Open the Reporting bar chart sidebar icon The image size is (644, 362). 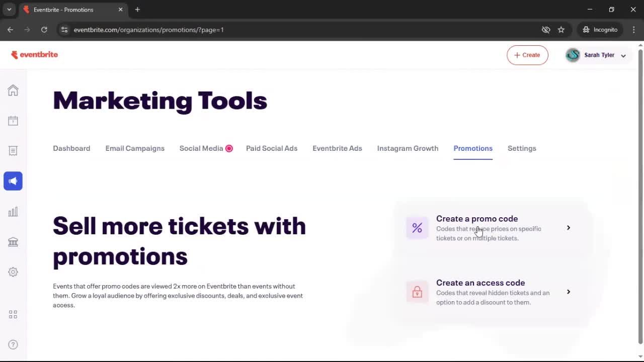click(x=13, y=212)
